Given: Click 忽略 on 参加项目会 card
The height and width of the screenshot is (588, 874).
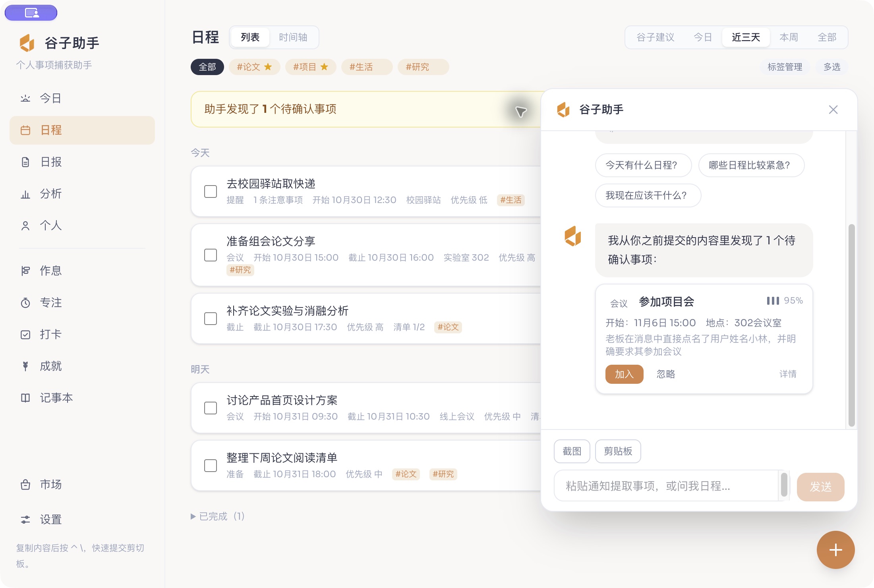Looking at the screenshot, I should (x=665, y=374).
